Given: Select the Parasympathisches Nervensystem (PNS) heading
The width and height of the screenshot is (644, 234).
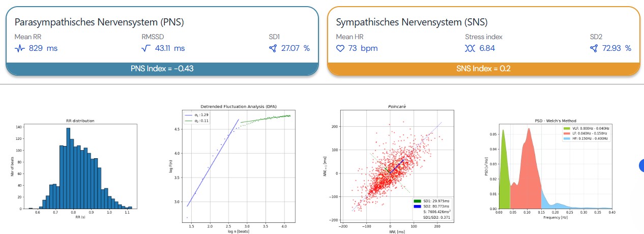Looking at the screenshot, I should 99,22.
